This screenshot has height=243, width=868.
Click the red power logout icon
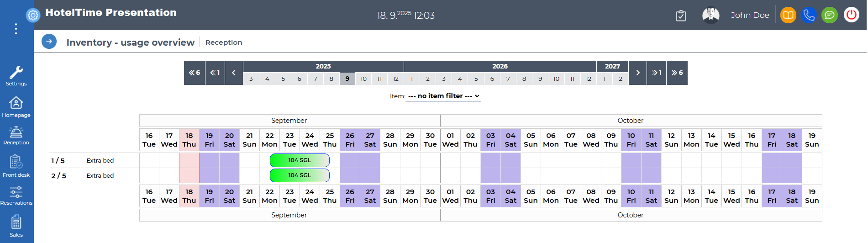click(851, 15)
